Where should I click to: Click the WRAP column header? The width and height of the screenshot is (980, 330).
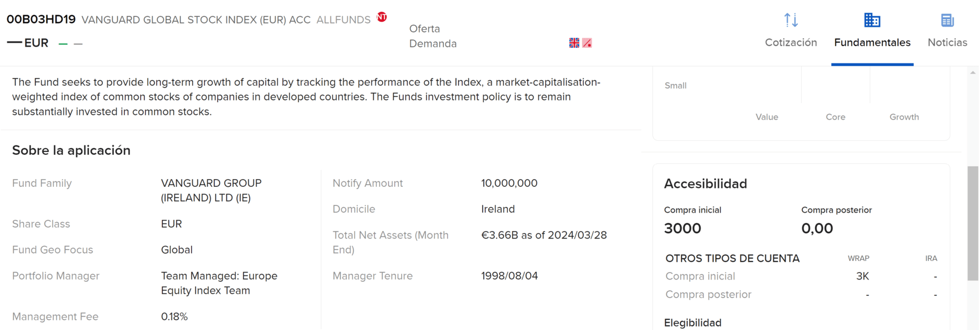point(858,259)
